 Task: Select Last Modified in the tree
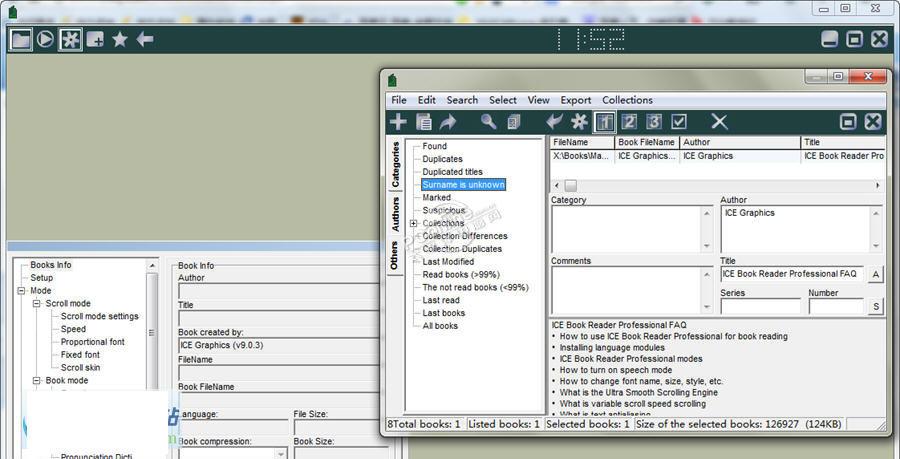(x=448, y=262)
